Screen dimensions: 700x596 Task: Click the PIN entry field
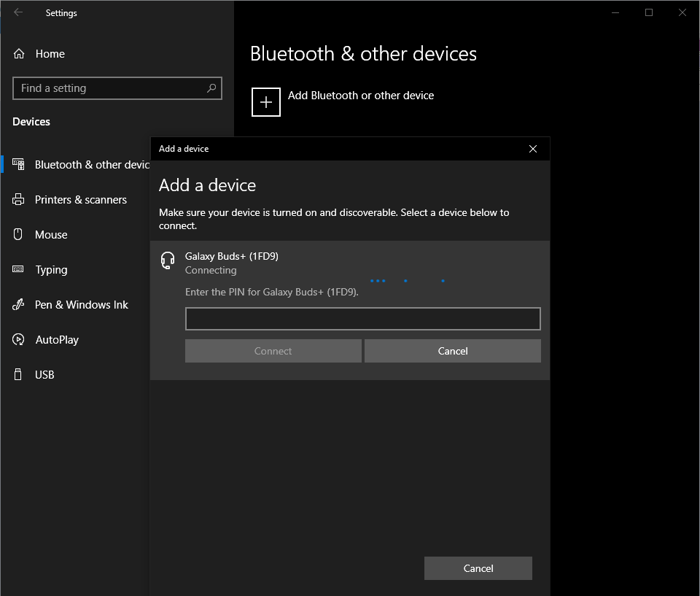(x=362, y=319)
